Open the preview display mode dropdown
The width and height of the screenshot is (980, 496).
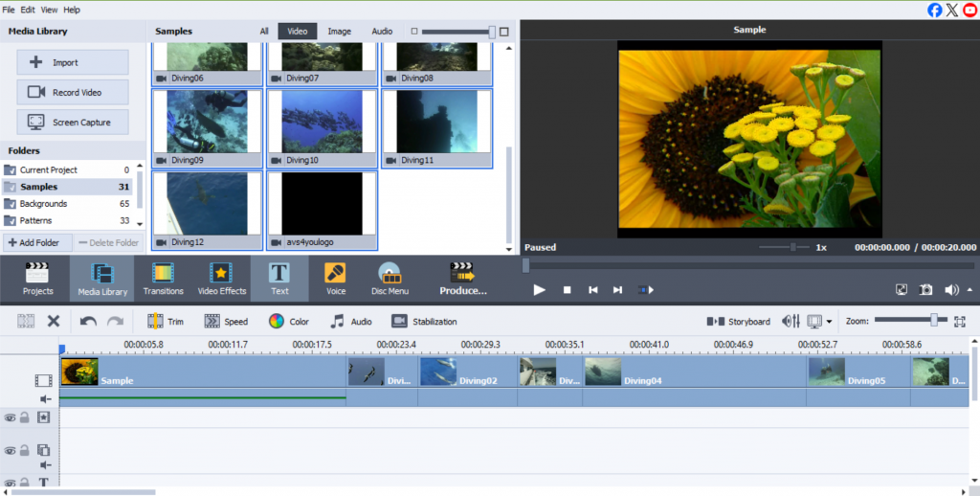click(829, 322)
